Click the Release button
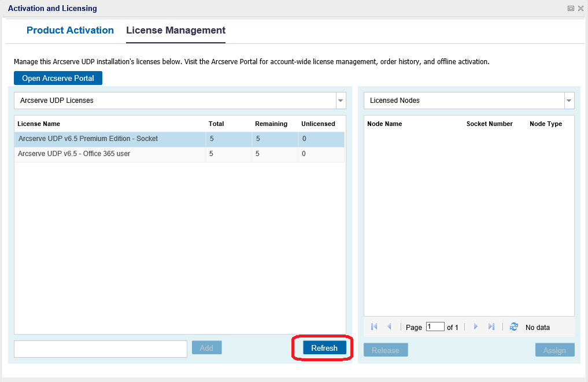Screen dimensions: 588x382 point(386,350)
